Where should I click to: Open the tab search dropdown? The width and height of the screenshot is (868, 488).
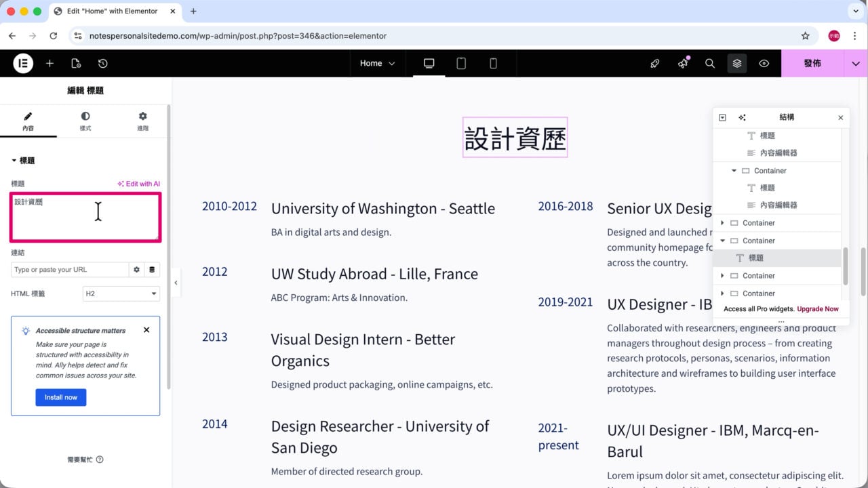click(x=855, y=12)
